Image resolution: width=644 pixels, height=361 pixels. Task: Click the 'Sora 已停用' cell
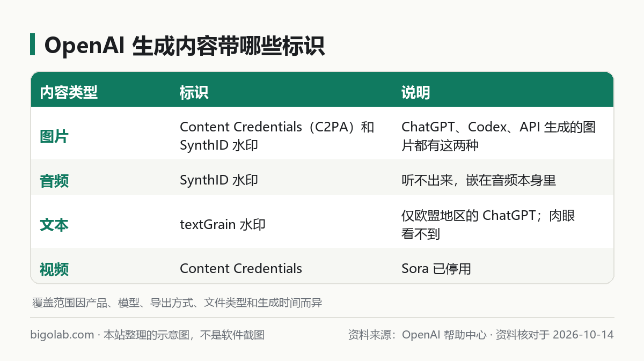pos(436,268)
